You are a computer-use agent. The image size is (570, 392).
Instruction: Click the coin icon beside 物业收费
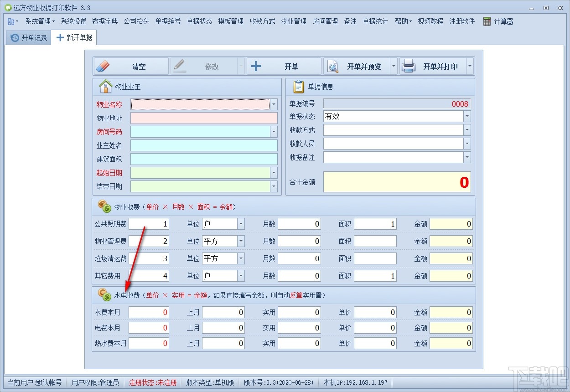click(104, 206)
